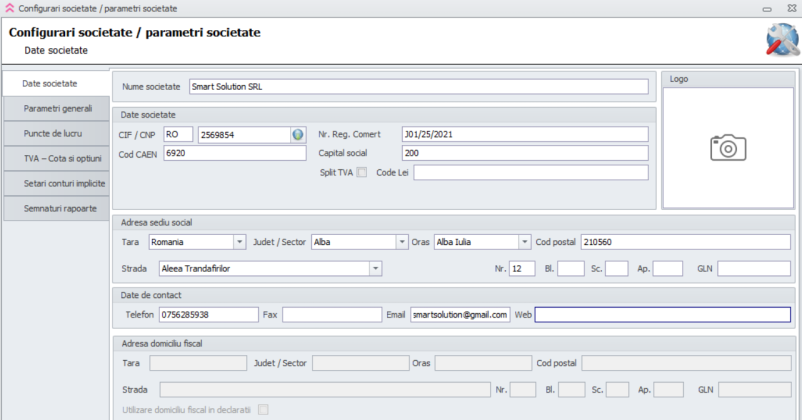Select TVA – Cota si optiuni tab

point(57,158)
